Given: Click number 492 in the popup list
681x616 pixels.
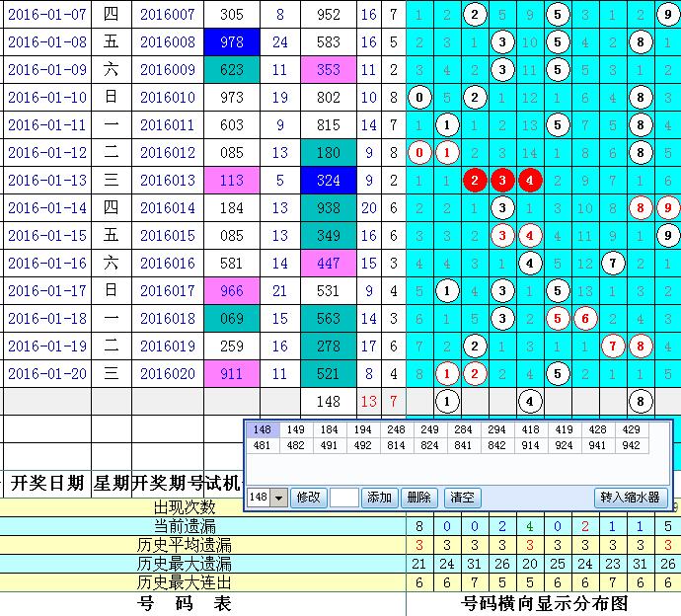Looking at the screenshot, I should pos(362,445).
